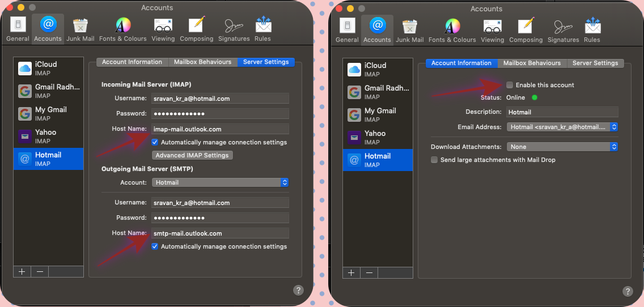Open Viewing preferences in right window
This screenshot has height=307, width=644.
(493, 31)
